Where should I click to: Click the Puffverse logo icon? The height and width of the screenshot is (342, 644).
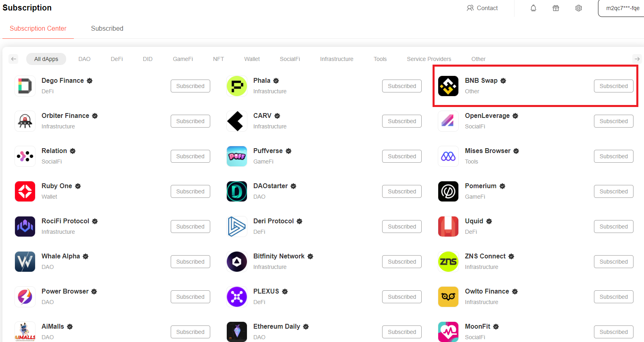[237, 156]
